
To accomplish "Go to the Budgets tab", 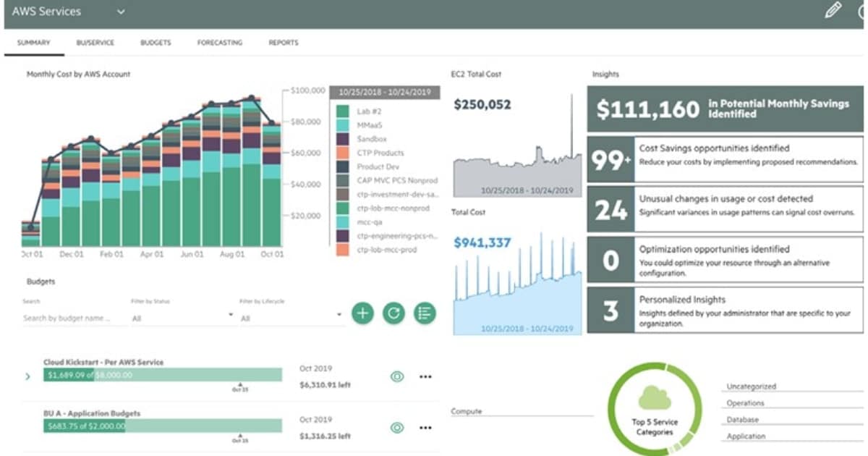I will click(156, 43).
